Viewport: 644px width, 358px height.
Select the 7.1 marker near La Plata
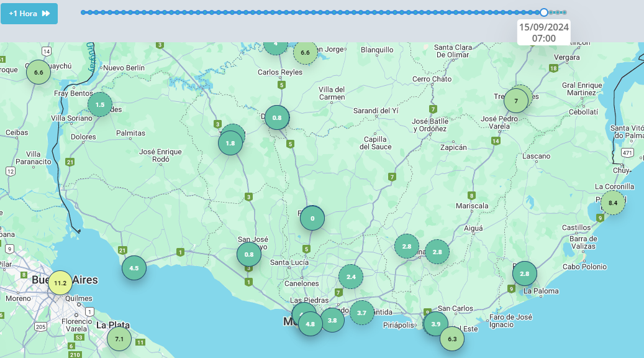119,339
